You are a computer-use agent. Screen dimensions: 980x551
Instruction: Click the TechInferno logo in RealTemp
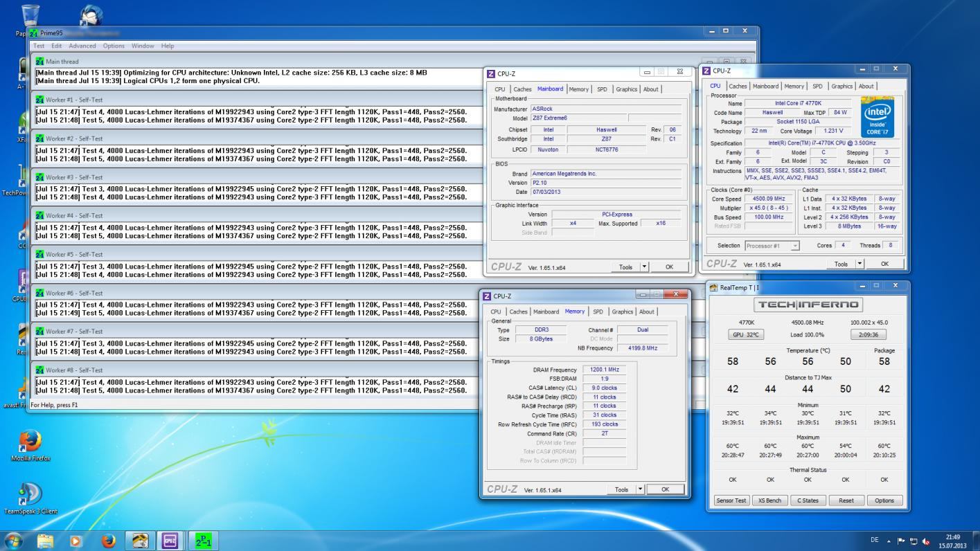coord(808,305)
